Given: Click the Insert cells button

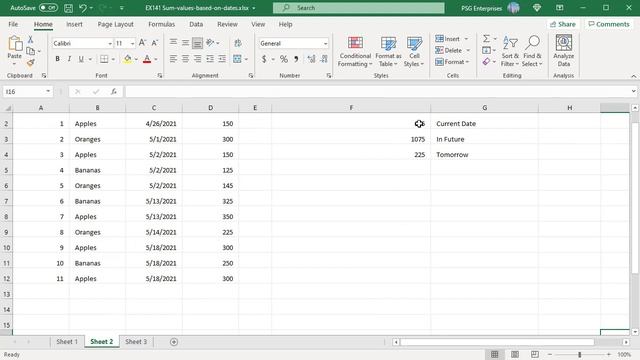Looking at the screenshot, I should coord(452,39).
